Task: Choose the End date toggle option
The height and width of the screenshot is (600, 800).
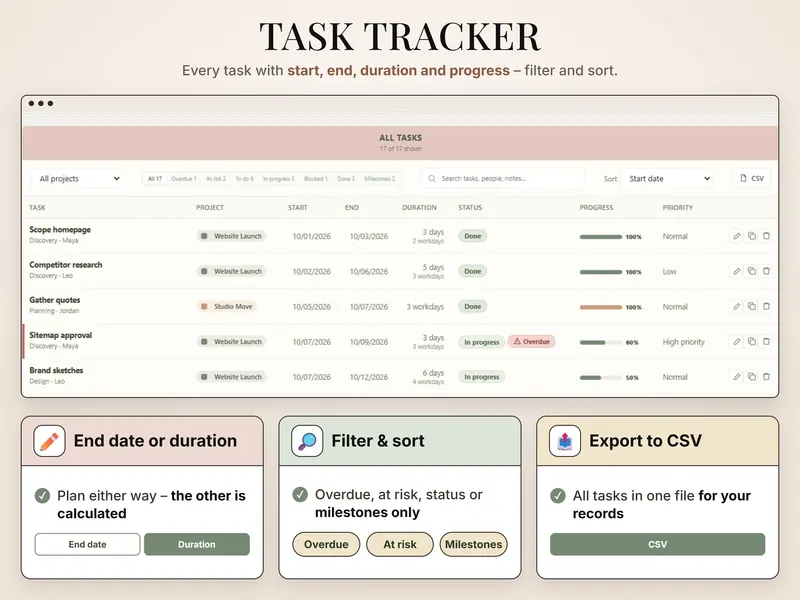Action: click(x=87, y=544)
